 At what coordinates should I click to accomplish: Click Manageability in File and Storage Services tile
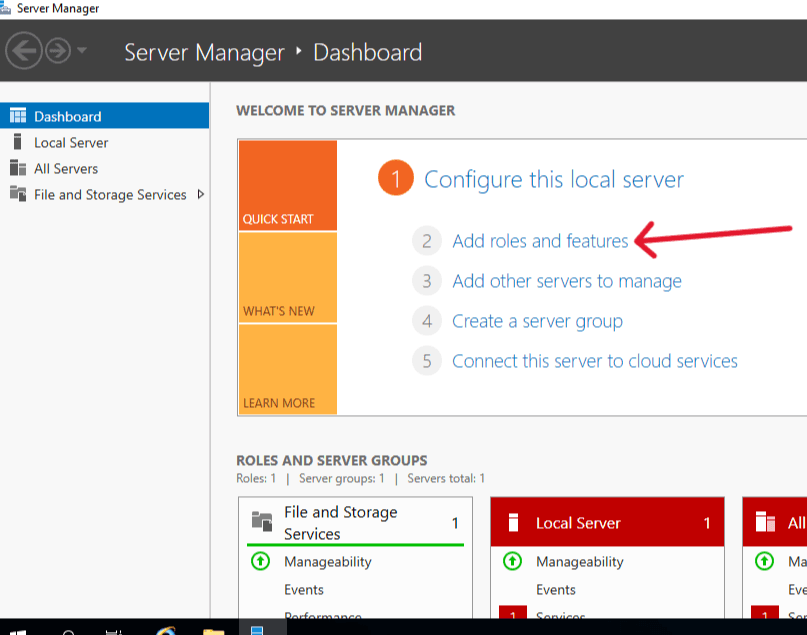tap(327, 562)
